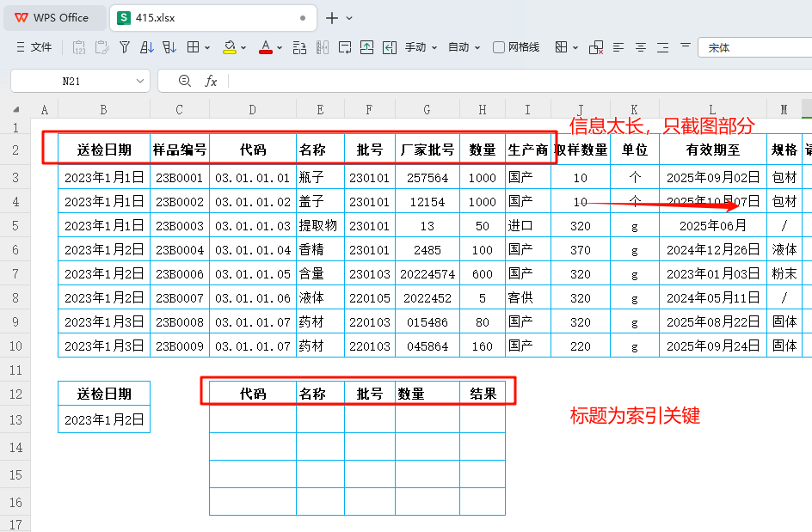
Task: Align text right
Action: tap(663, 47)
